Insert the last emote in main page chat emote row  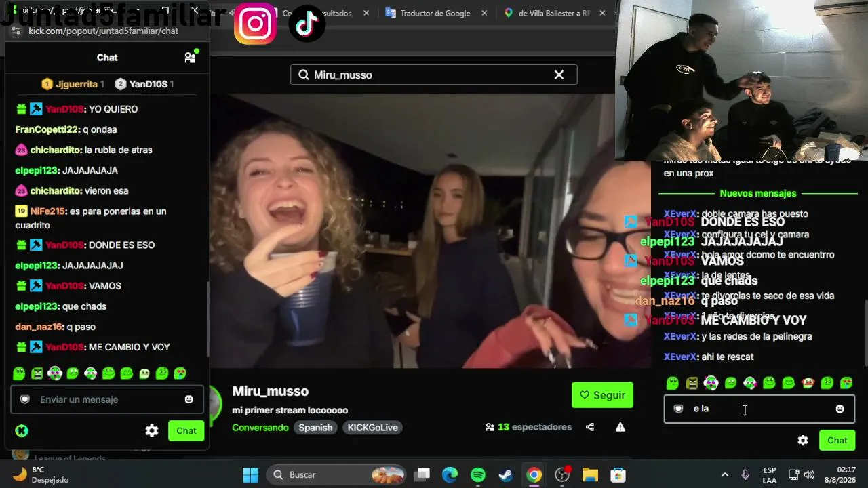click(846, 383)
